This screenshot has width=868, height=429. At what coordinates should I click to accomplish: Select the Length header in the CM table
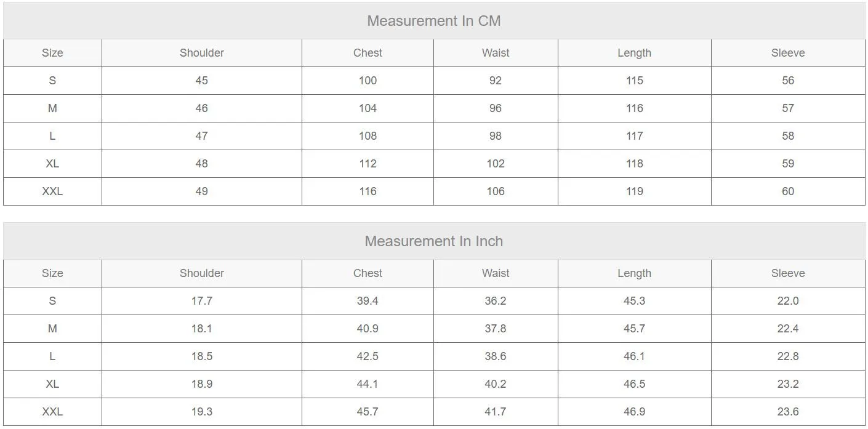[634, 53]
